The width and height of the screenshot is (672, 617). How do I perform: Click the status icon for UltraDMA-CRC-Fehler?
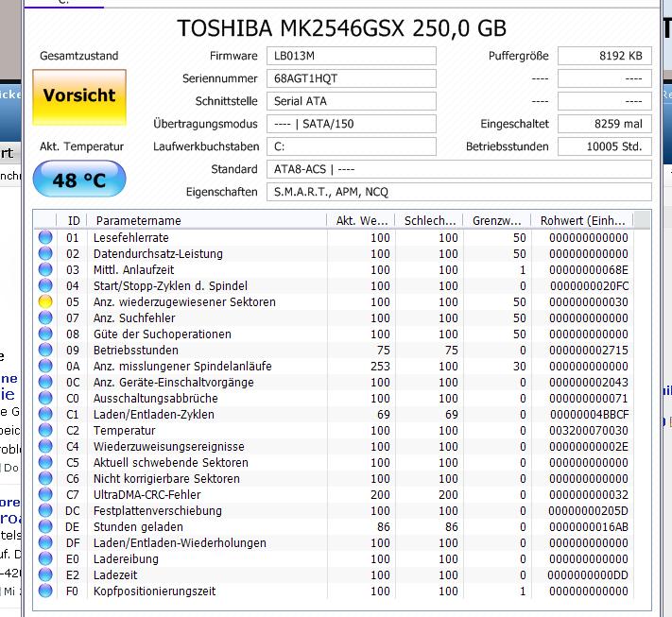tap(45, 494)
